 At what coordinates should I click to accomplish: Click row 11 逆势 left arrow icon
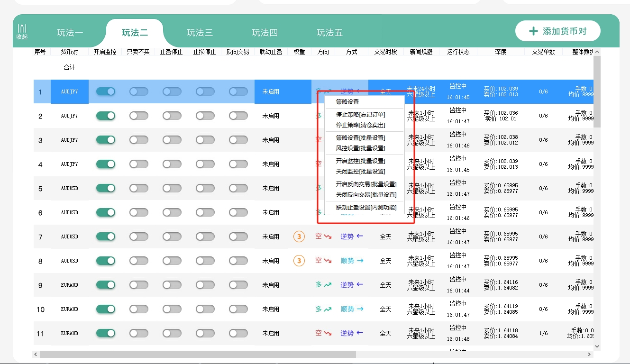pyautogui.click(x=360, y=333)
